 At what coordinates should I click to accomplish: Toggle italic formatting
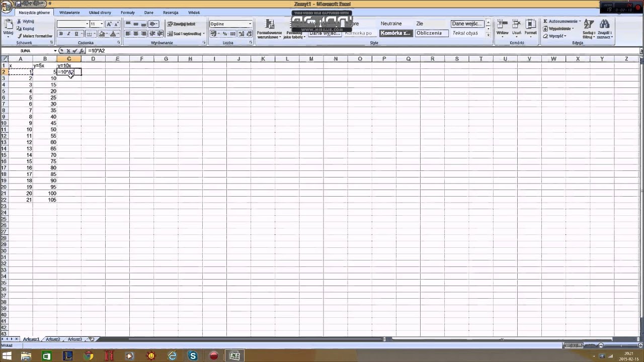(68, 34)
